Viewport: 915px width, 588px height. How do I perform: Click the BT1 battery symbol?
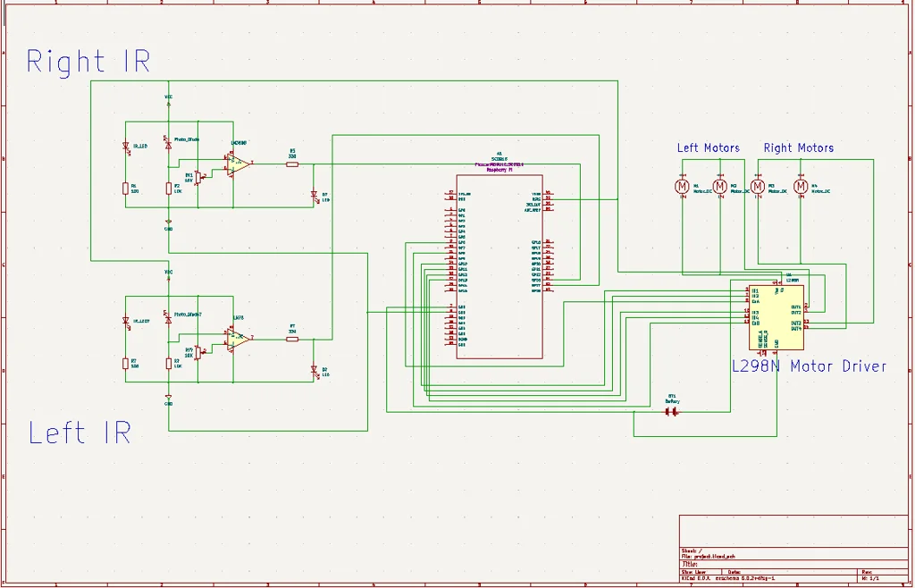tap(671, 413)
